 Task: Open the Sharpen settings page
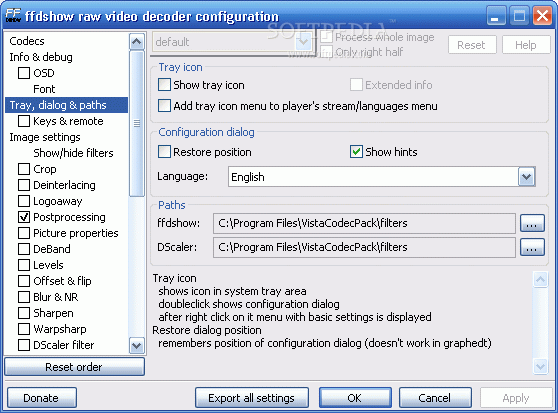click(53, 313)
